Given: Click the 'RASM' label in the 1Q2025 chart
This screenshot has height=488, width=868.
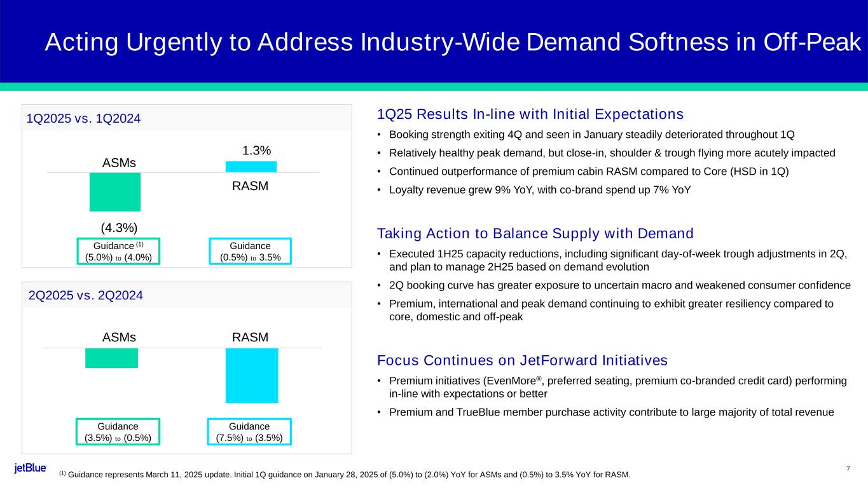Looking at the screenshot, I should [x=251, y=186].
